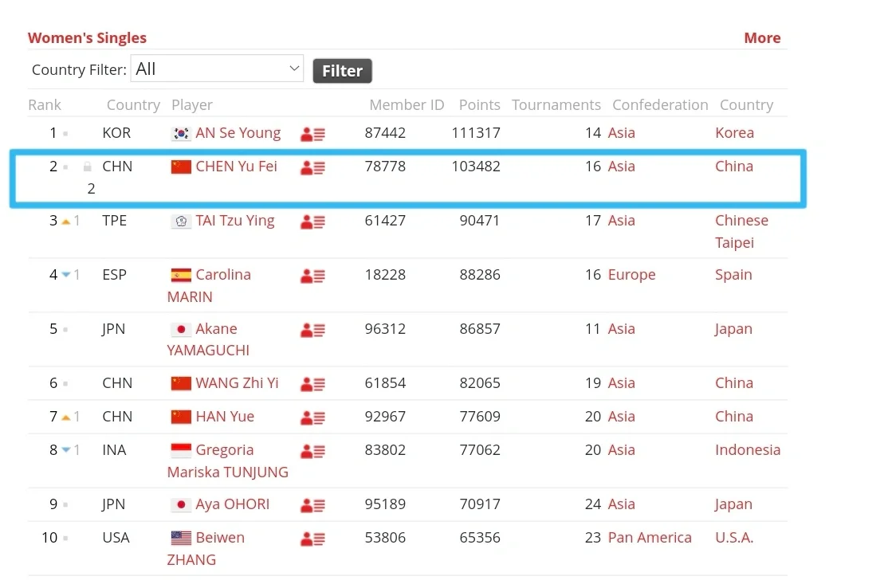Image resolution: width=888 pixels, height=588 pixels.
Task: Click the Korea flag beside AN Se Young
Action: pos(181,134)
